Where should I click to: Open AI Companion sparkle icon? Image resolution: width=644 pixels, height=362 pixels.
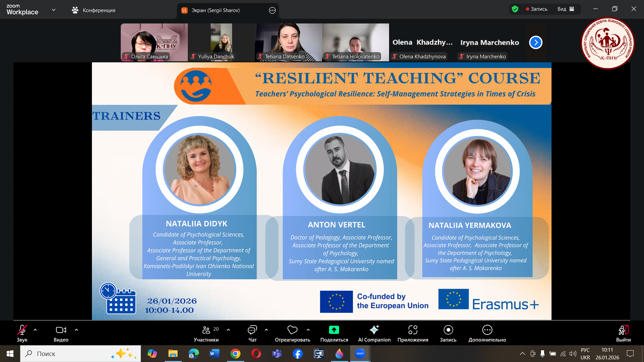pos(374,330)
